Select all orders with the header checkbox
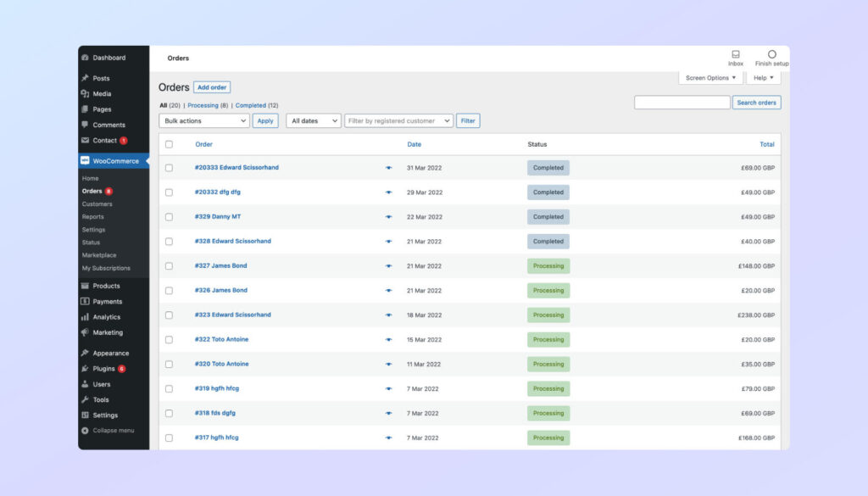 coord(168,144)
